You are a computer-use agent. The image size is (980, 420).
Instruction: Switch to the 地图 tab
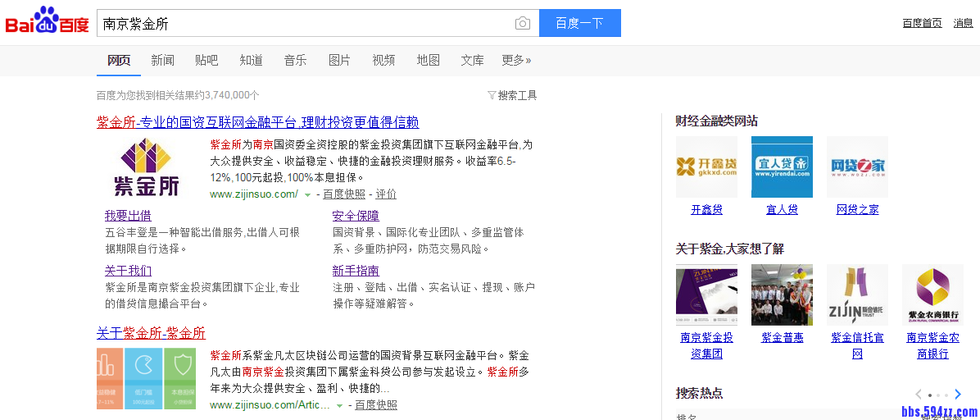pyautogui.click(x=428, y=60)
